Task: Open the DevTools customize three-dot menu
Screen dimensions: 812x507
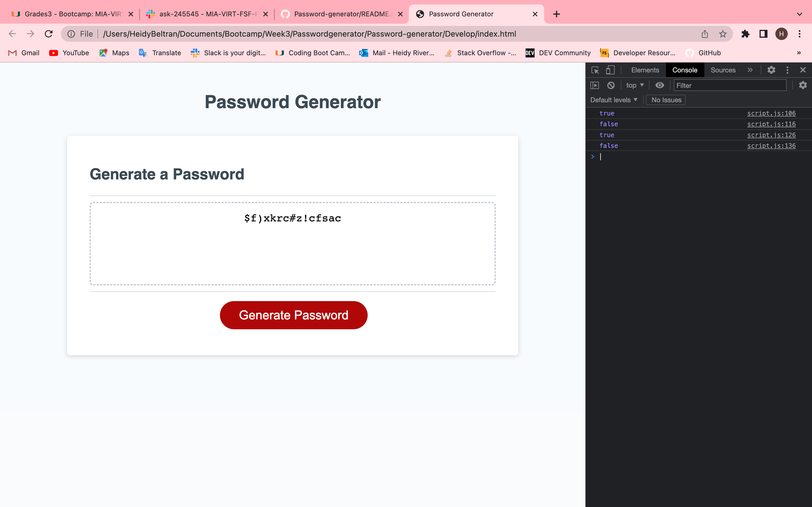Action: coord(787,70)
